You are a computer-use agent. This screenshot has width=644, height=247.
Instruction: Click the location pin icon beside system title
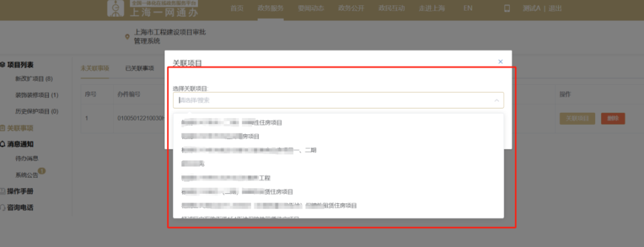click(x=127, y=37)
